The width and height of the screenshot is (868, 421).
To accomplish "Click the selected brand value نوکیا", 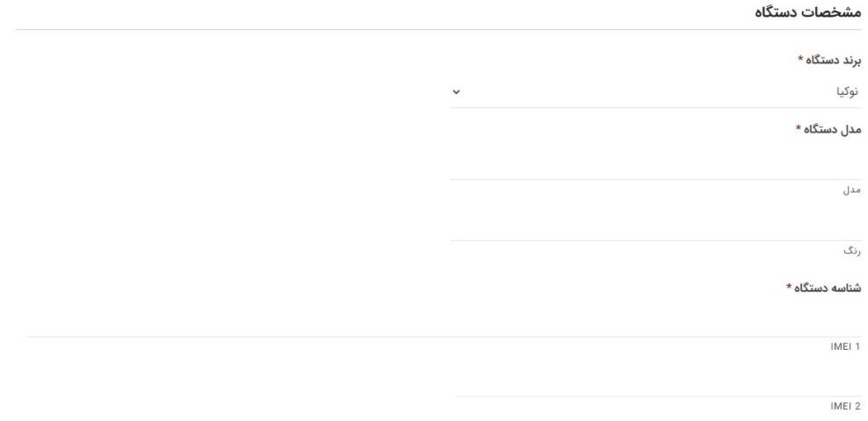I will 845,92.
